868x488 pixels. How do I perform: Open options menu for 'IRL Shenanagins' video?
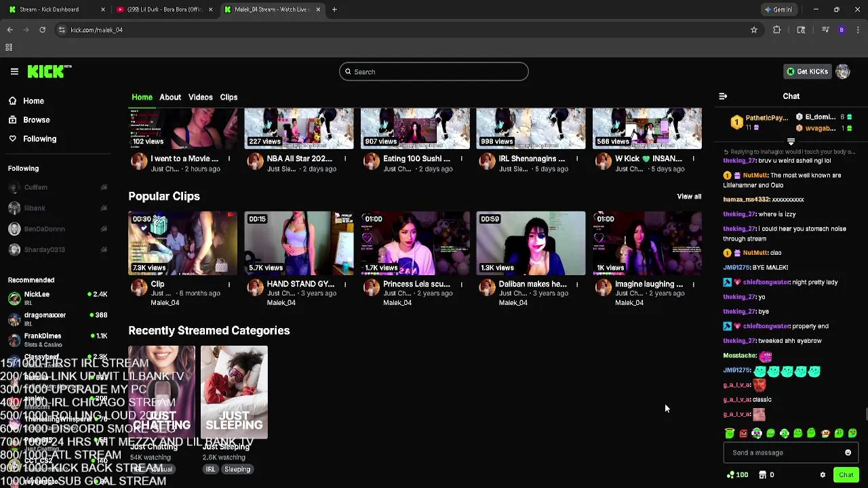tap(577, 159)
